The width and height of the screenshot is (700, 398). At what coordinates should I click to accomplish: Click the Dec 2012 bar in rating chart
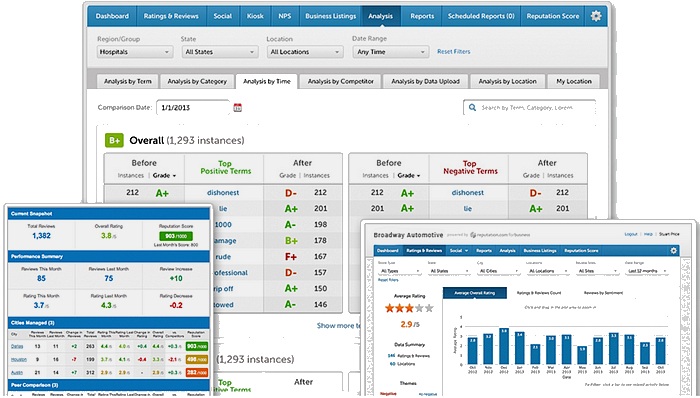coord(504,347)
